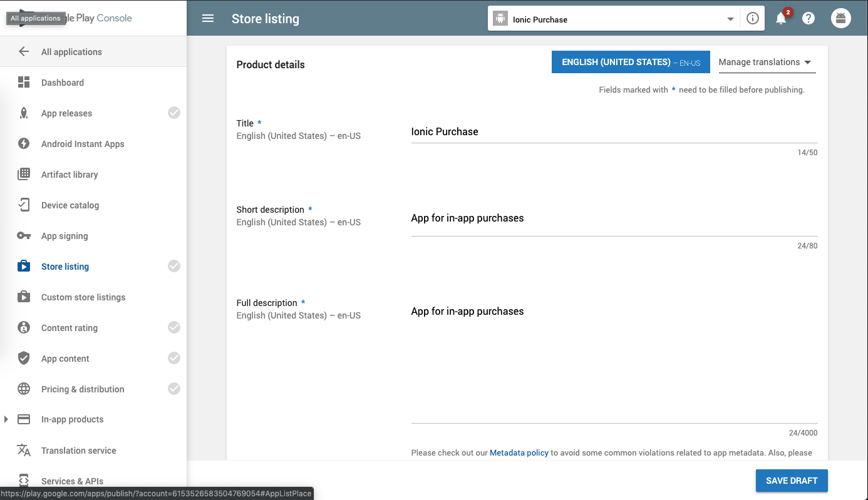Click the Artifact library icon
Screen dimensions: 868x500
pos(24,175)
